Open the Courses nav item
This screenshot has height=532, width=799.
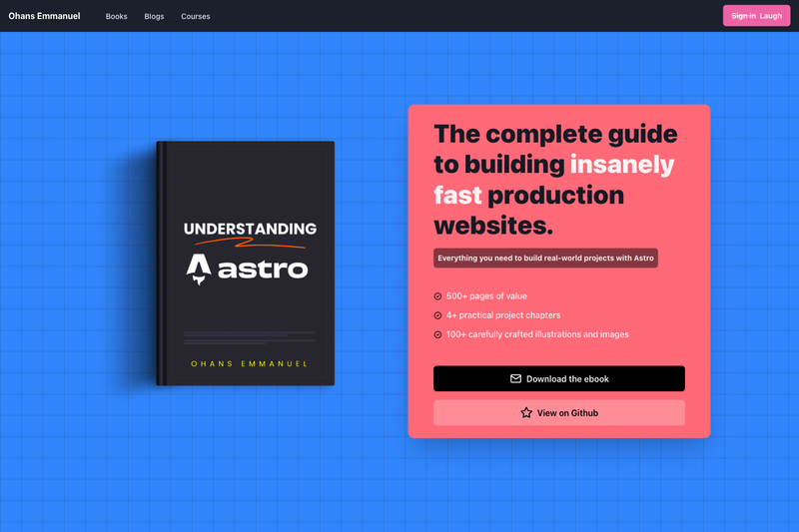(x=195, y=16)
